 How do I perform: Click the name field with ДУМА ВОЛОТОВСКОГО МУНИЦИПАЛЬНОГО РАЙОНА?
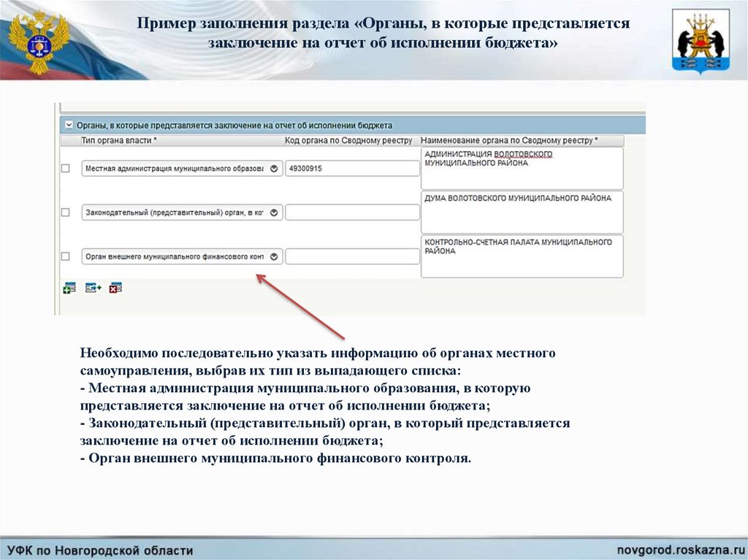pos(522,212)
